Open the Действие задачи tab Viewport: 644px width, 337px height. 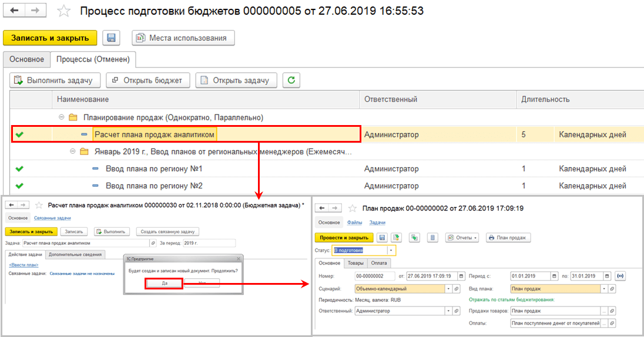pyautogui.click(x=25, y=254)
